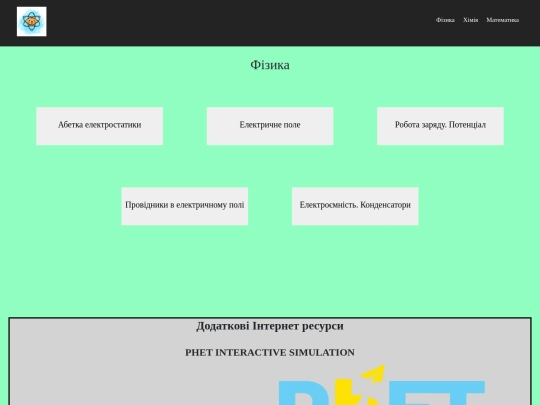Open the Фізика nav link
This screenshot has width=540, height=405.
445,20
